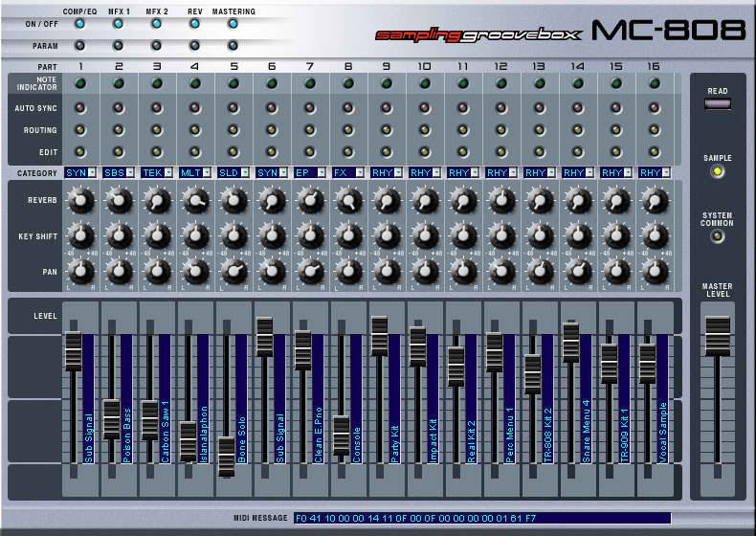Click the REVERB knob for part 1
Viewport: 756px width, 536px height.
81,201
